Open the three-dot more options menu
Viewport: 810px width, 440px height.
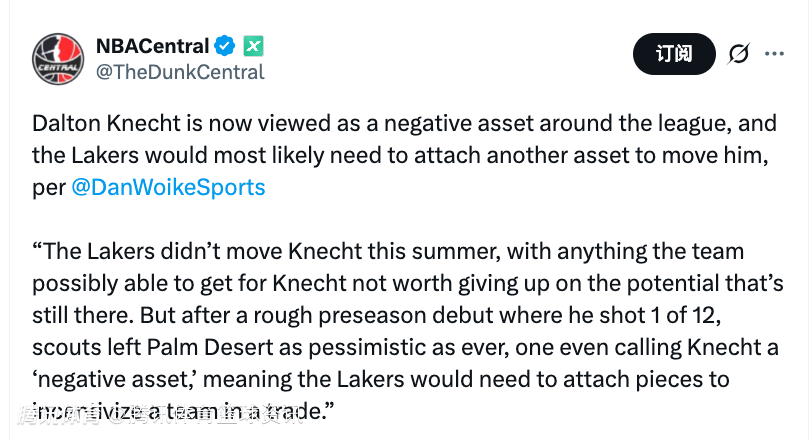(x=774, y=54)
